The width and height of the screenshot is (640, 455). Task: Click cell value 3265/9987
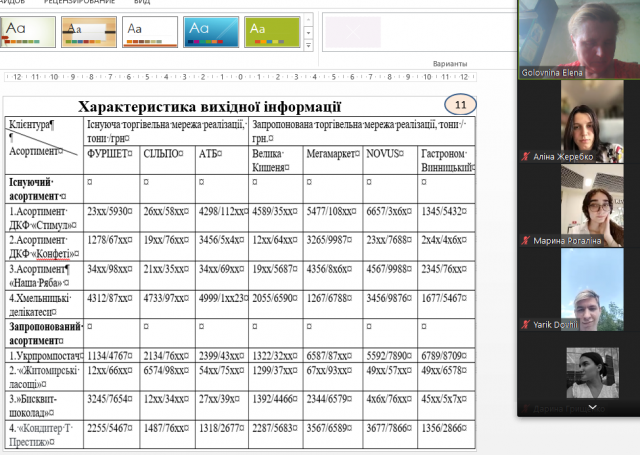click(329, 240)
